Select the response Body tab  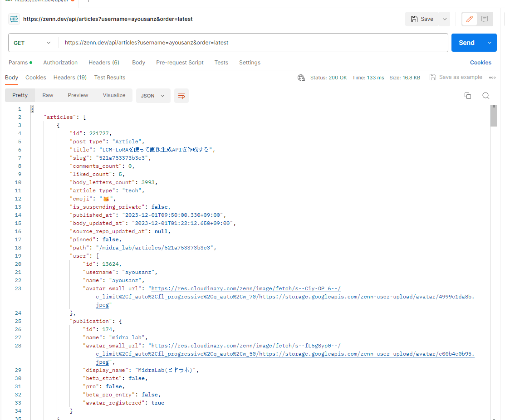pyautogui.click(x=12, y=78)
